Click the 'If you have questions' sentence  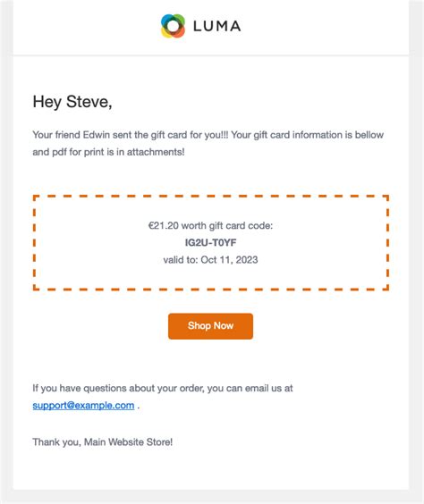[x=163, y=389]
